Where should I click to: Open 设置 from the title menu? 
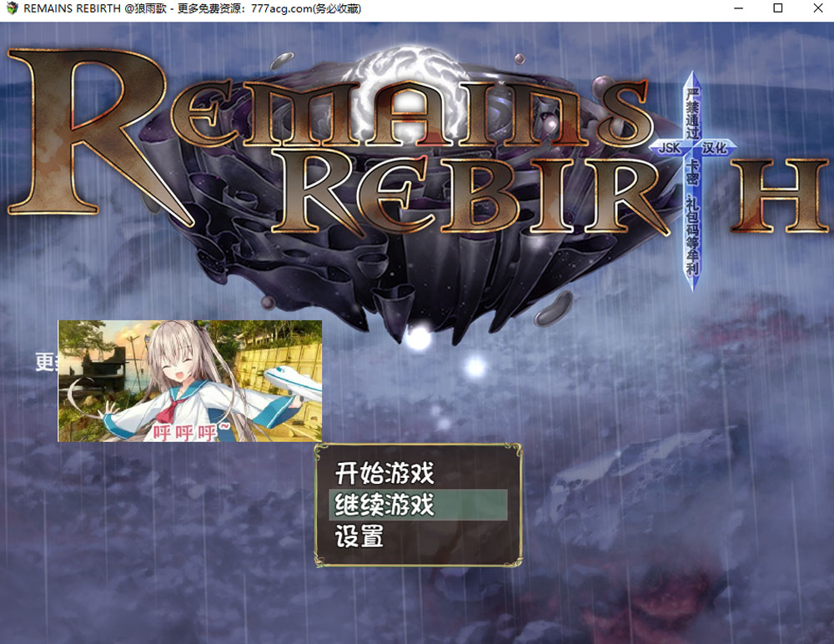(x=359, y=536)
